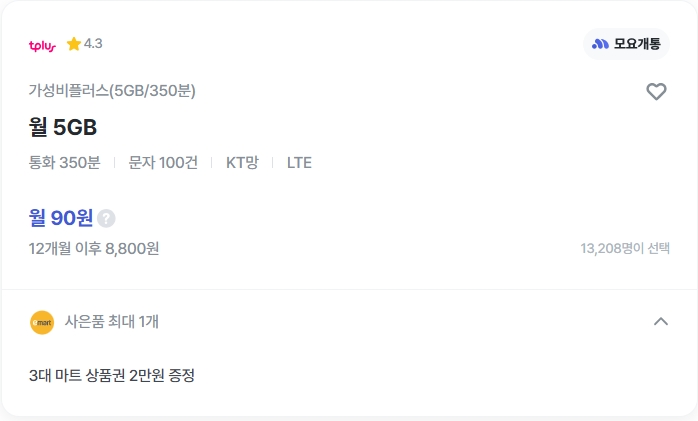Click the 4.3 rating score
This screenshot has height=421, width=698.
(93, 44)
